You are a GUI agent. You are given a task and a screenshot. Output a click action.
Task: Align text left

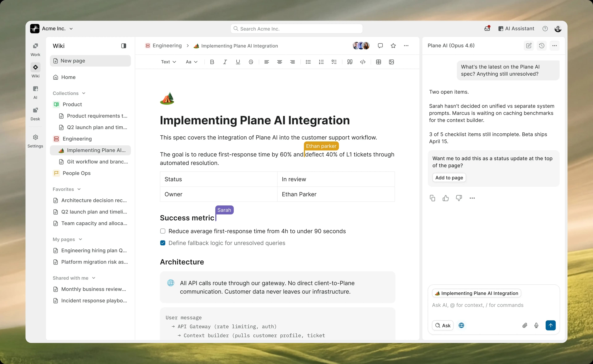click(x=267, y=62)
